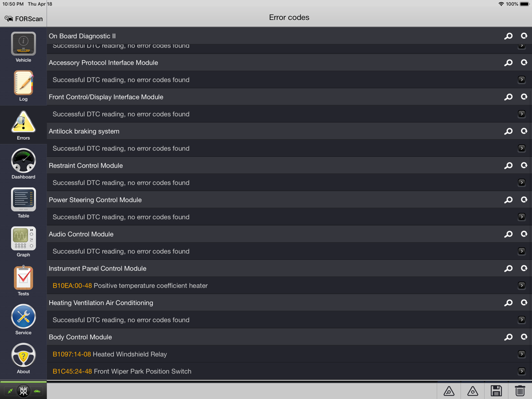Search Body Control Module codes
Viewport: 532px width, 399px height.
508,337
